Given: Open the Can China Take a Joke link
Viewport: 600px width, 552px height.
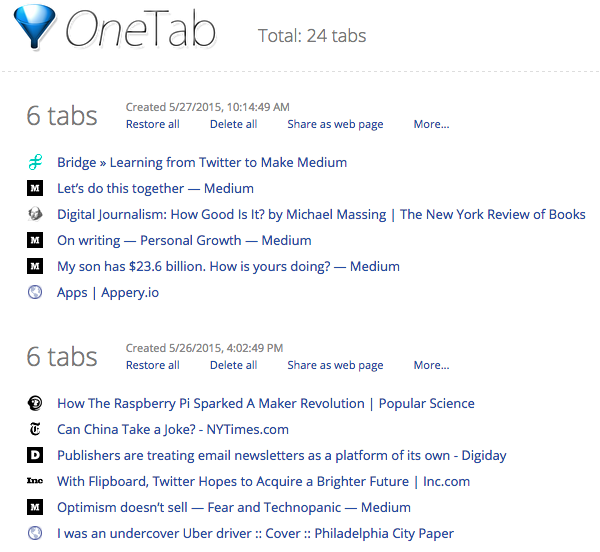Looking at the screenshot, I should click(x=173, y=430).
